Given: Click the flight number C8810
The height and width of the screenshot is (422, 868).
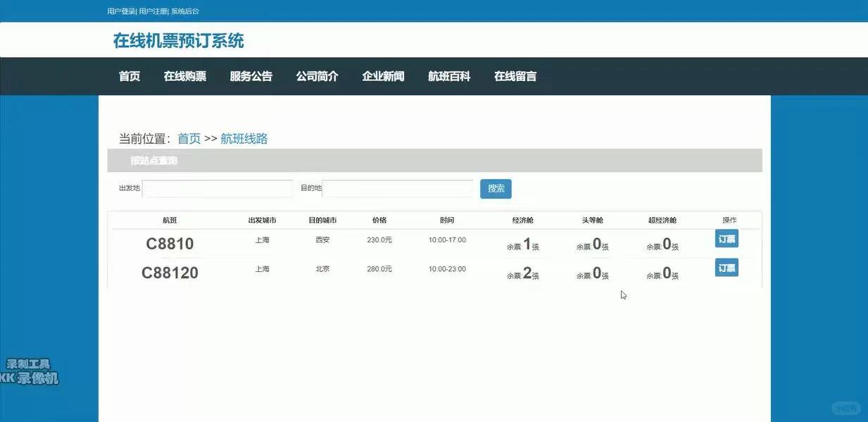Looking at the screenshot, I should click(x=170, y=243).
